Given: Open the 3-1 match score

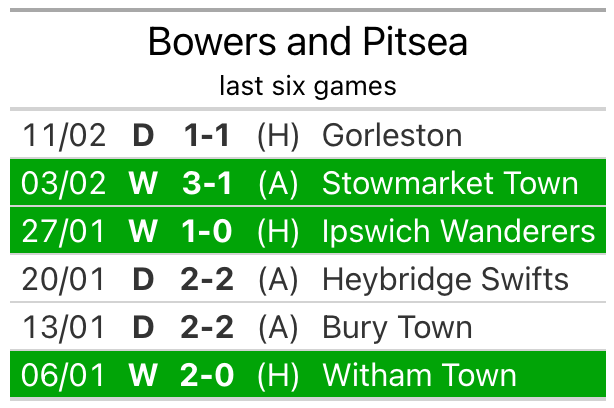Looking at the screenshot, I should pyautogui.click(x=207, y=183).
